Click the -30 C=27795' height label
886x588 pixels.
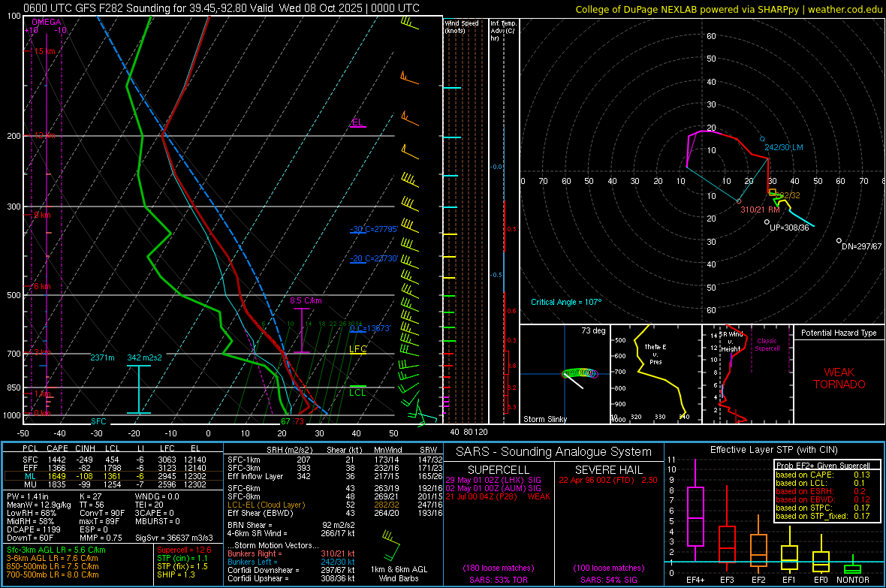373,229
